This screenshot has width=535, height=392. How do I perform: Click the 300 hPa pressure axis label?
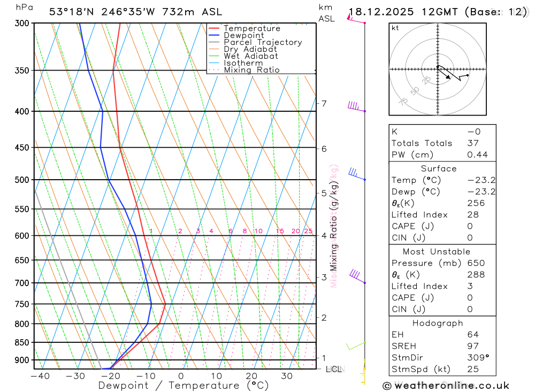coord(22,23)
